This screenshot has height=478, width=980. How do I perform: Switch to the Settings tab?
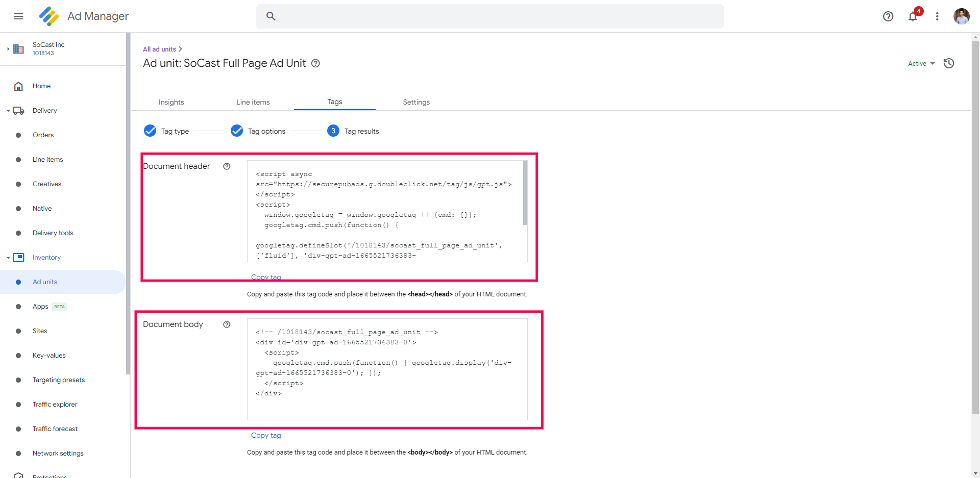coord(416,102)
